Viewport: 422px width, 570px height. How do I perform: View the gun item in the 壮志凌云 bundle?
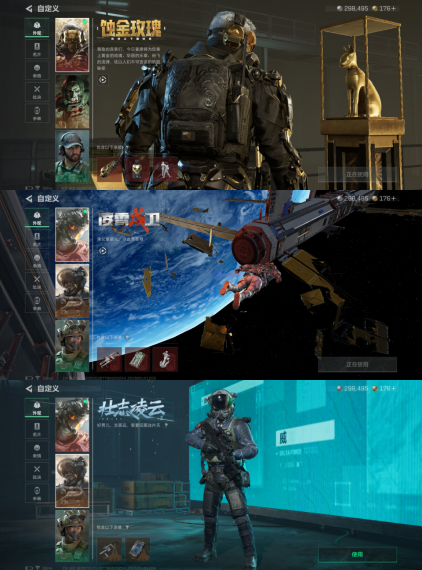pyautogui.click(x=109, y=549)
